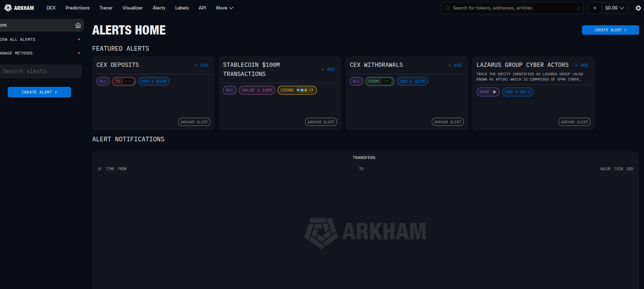Click ALL tag in CEX Withdrawals card
644x289 pixels.
[x=356, y=82]
